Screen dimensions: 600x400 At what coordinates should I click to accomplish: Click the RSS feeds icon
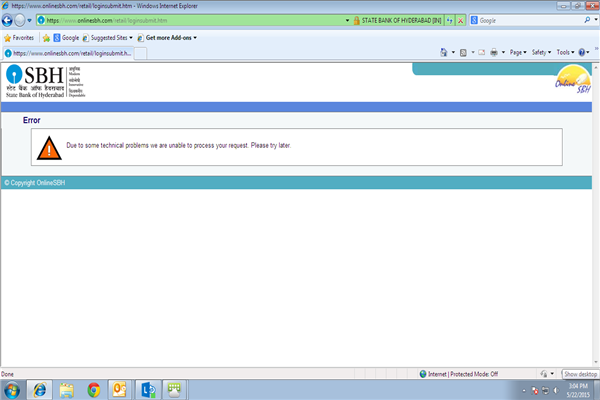pos(463,52)
